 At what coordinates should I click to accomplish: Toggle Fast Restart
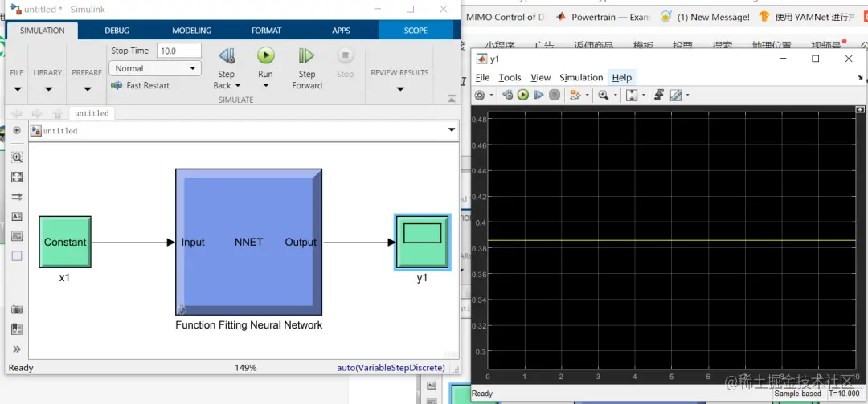coord(140,85)
